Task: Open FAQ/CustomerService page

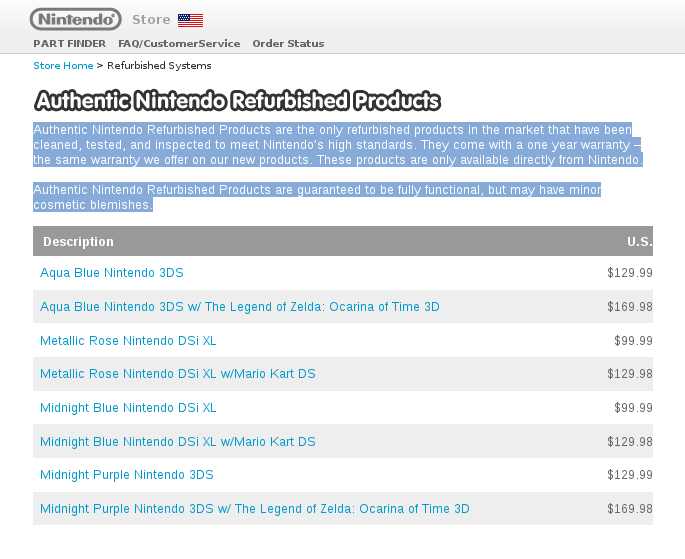Action: point(179,44)
